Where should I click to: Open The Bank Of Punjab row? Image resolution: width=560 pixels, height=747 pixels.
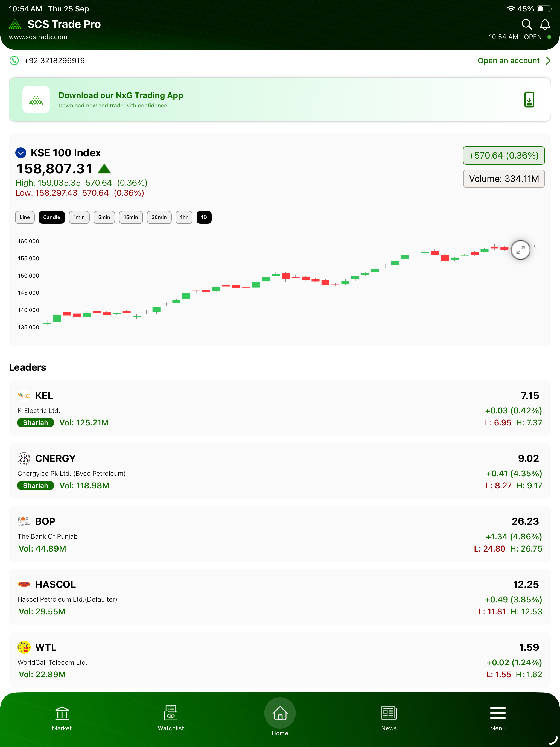coord(280,534)
